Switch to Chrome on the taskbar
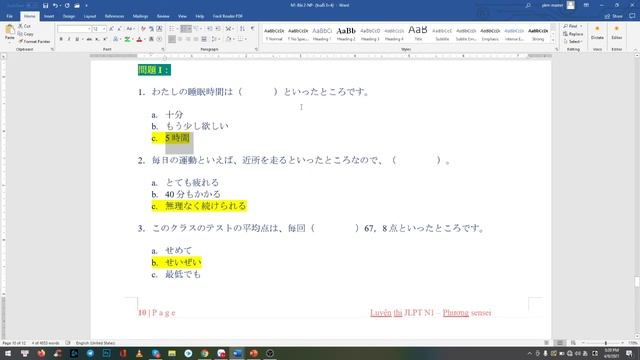The image size is (640, 360). tap(204, 353)
